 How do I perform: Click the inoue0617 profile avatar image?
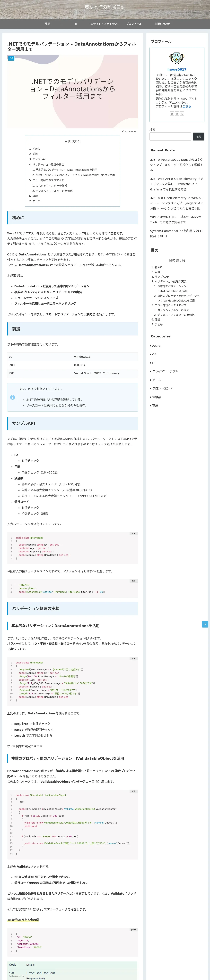(x=177, y=58)
